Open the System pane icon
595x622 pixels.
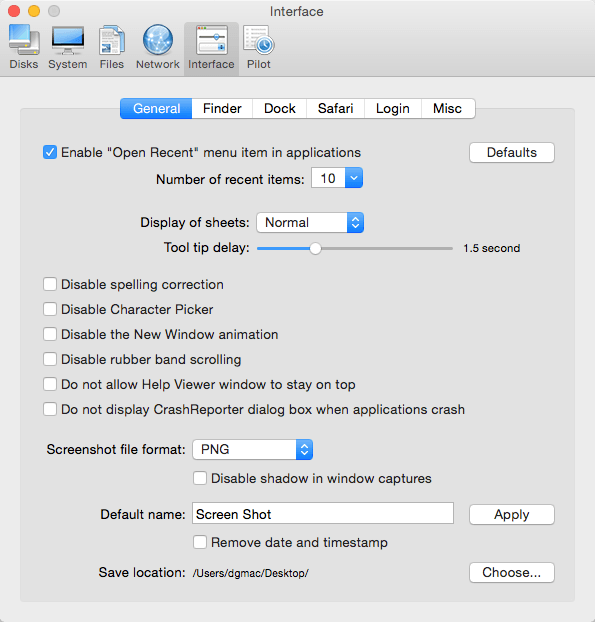[68, 40]
